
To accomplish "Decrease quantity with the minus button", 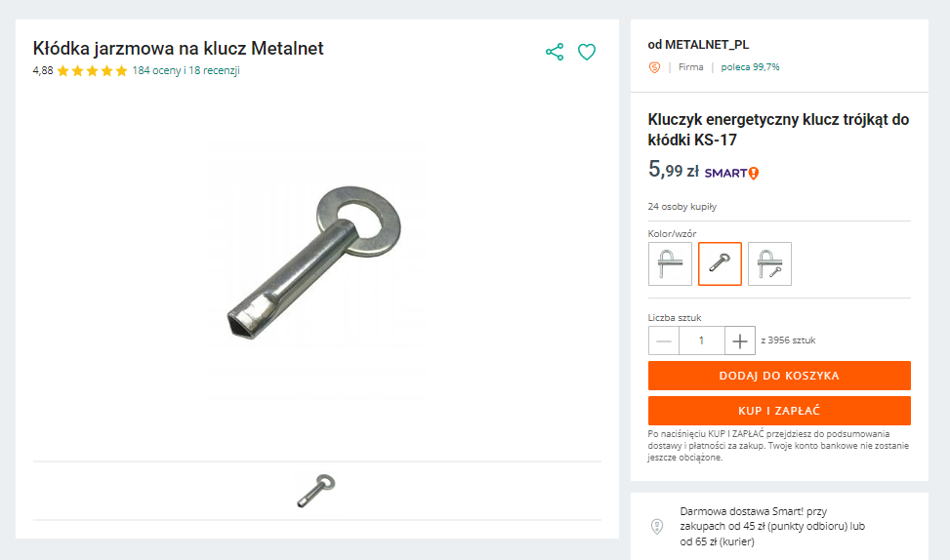I will coord(664,340).
